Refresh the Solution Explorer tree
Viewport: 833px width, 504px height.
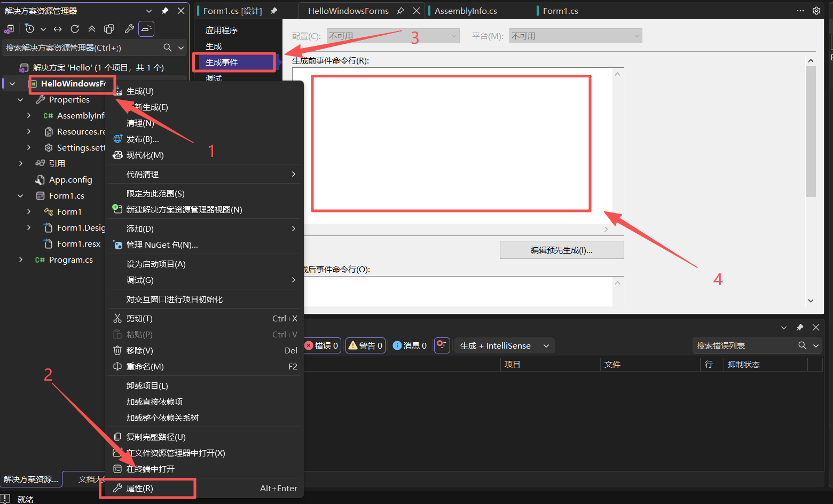click(x=75, y=29)
